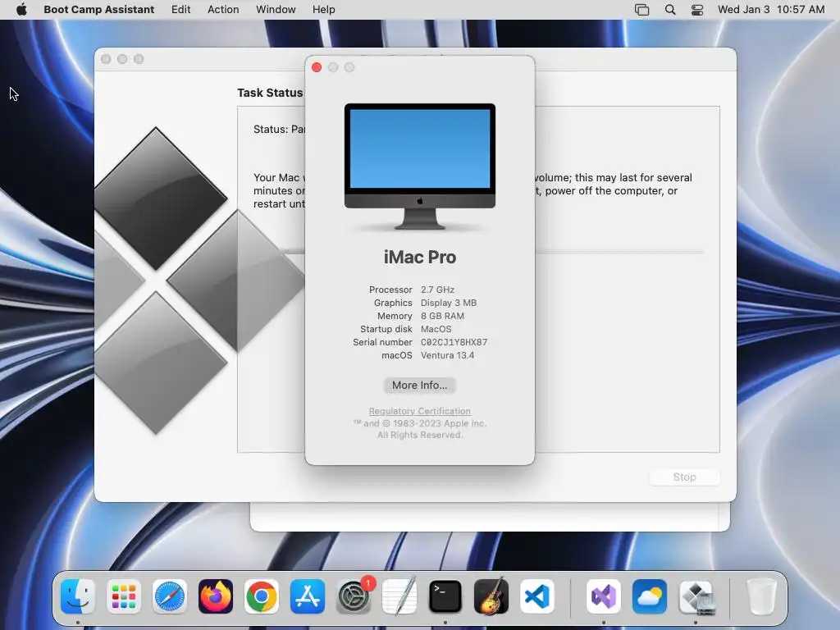Launch GarageBand from the Dock
This screenshot has width=840, height=630.
click(491, 596)
